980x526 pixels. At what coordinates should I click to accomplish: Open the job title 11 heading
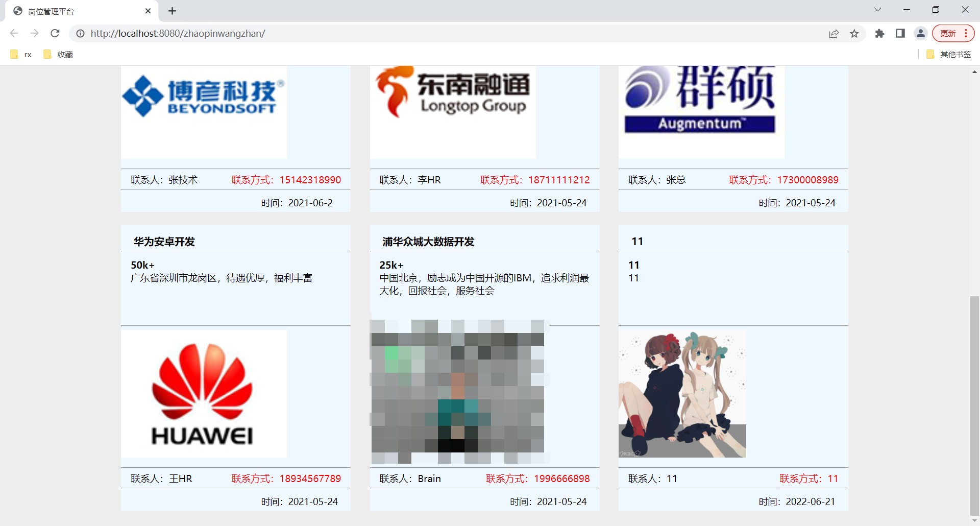(638, 242)
